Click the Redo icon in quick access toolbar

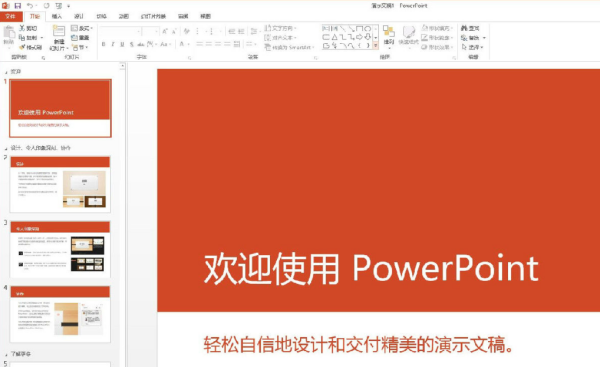click(46, 6)
